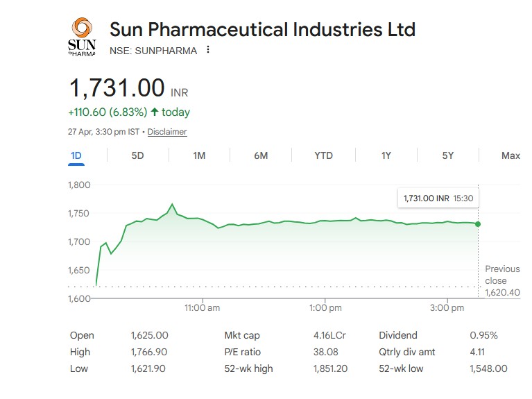Click the green endpoint dot on chart
Image resolution: width=532 pixels, height=399 pixels.
point(478,223)
